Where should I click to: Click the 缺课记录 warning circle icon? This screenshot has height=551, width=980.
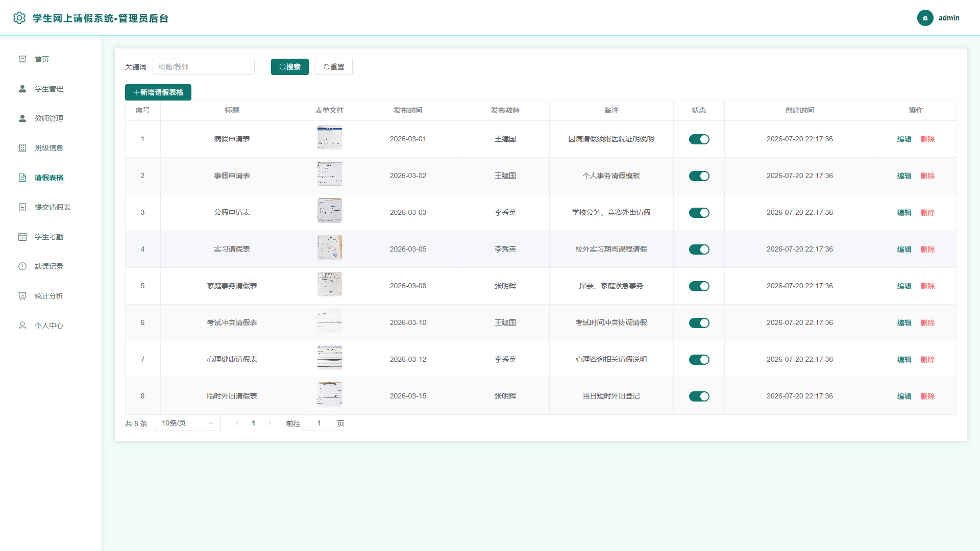[x=22, y=266]
